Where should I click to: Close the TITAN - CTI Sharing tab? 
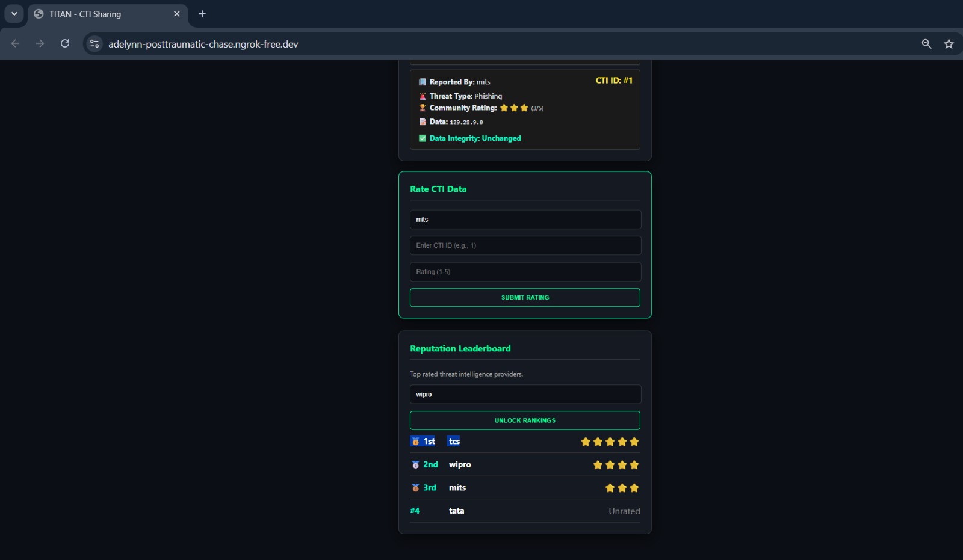(x=176, y=14)
